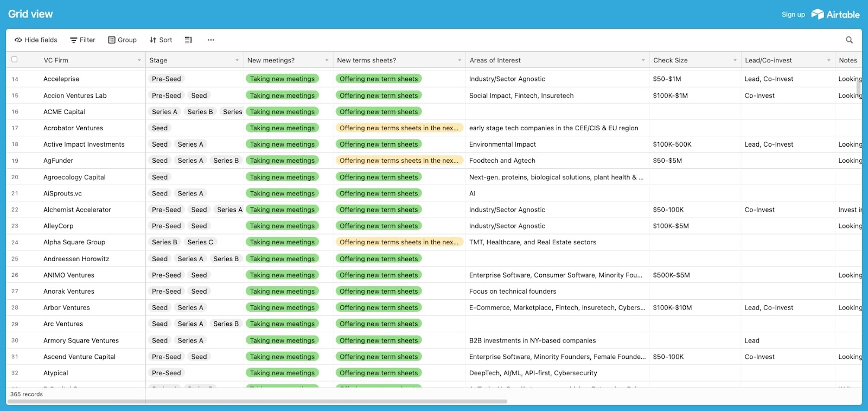Click the Airtable logo
868x411 pixels.
[835, 14]
